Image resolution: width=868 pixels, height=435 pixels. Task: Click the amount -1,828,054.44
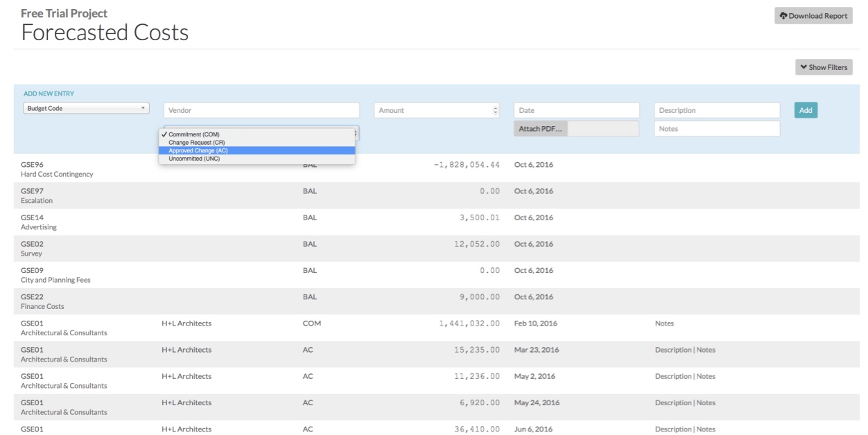tap(466, 165)
